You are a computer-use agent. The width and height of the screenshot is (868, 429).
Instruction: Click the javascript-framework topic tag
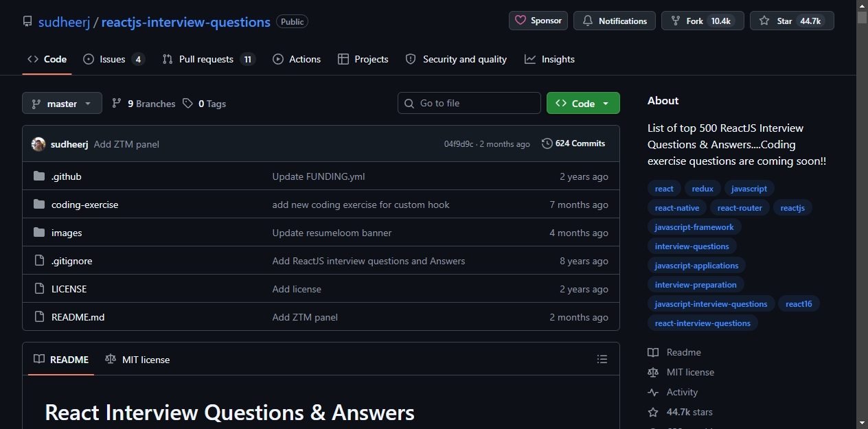pyautogui.click(x=694, y=227)
